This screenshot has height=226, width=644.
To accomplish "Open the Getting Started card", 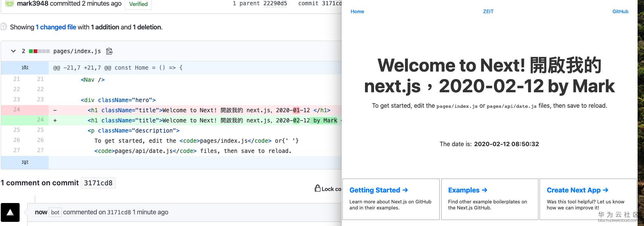I will (391, 199).
